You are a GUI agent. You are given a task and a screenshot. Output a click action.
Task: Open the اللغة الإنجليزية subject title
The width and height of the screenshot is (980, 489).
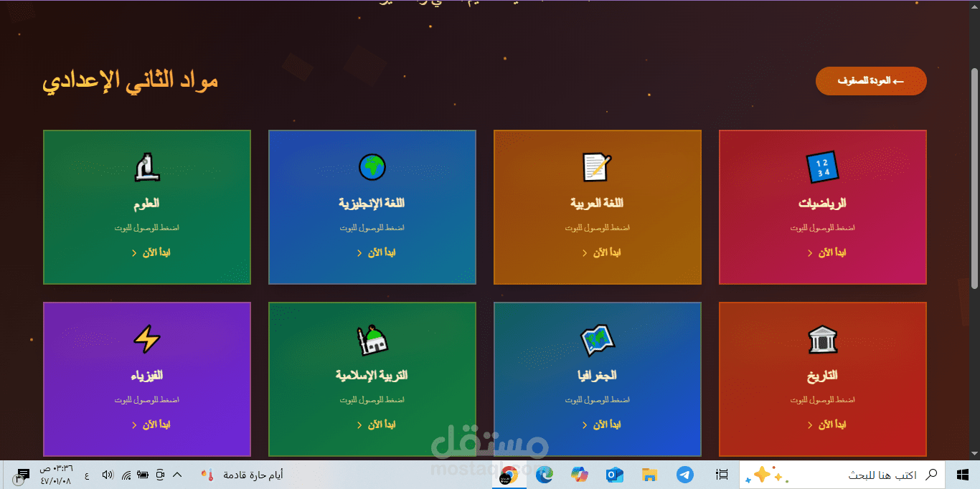(x=372, y=204)
